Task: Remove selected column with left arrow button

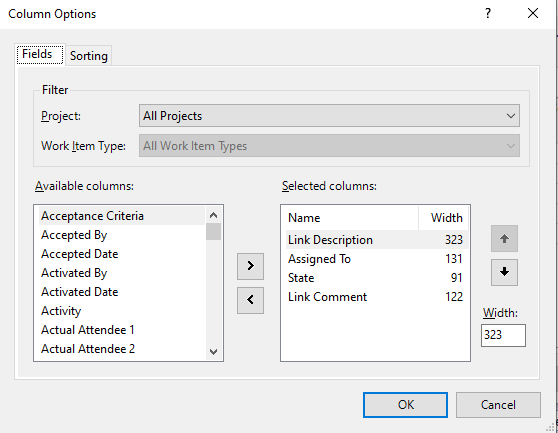Action: (250, 300)
